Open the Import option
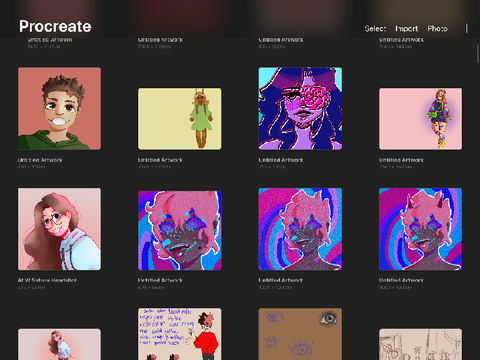The width and height of the screenshot is (480, 360). (407, 29)
